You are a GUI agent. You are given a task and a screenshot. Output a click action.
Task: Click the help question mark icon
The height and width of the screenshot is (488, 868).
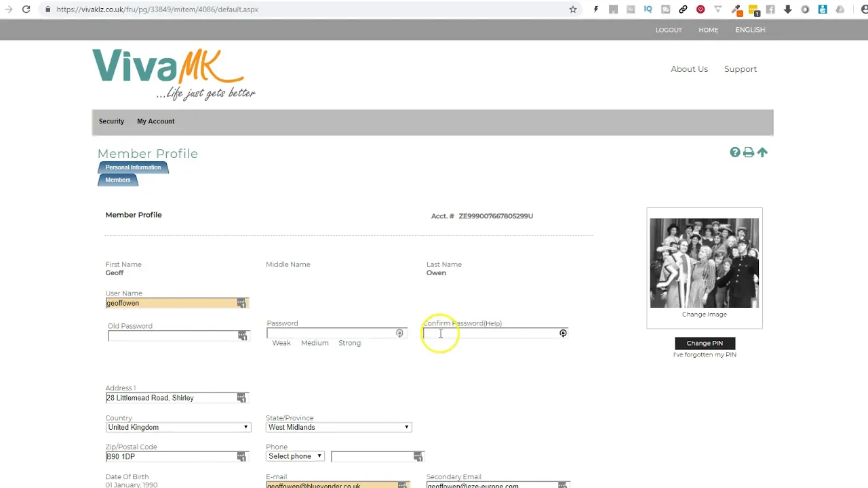pyautogui.click(x=735, y=152)
